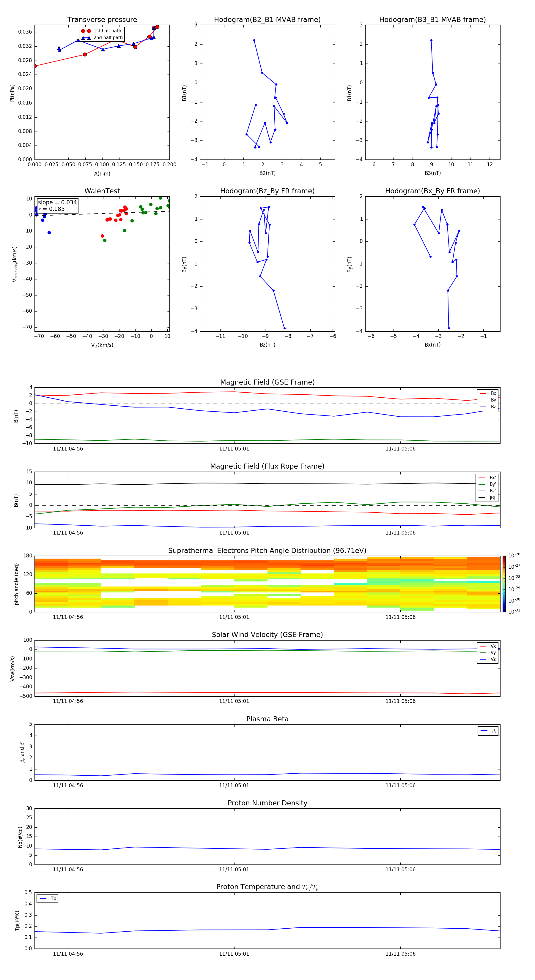Click '11/11 04:56' tick under Plasma Beta plot
The width and height of the screenshot is (535, 980).
pyautogui.click(x=68, y=785)
